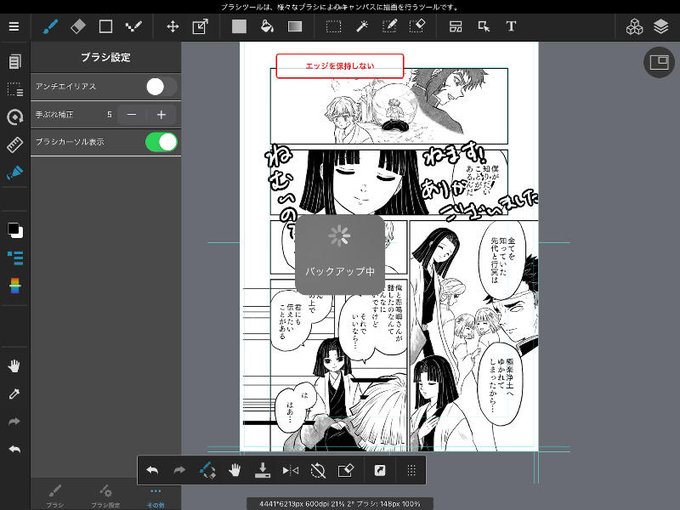Click undo in the floating shortcut bar
The height and width of the screenshot is (510, 680).
click(x=153, y=470)
